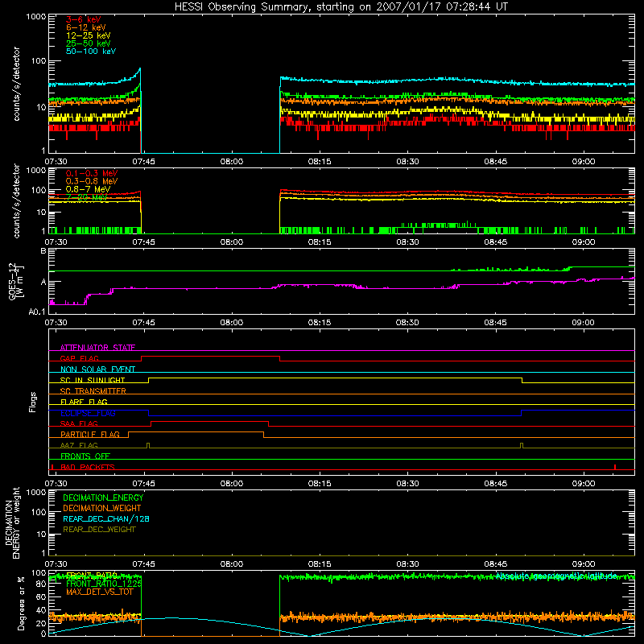The image size is (644, 644).
Task: Select the GAP_FLAG label
Action: click(79, 358)
